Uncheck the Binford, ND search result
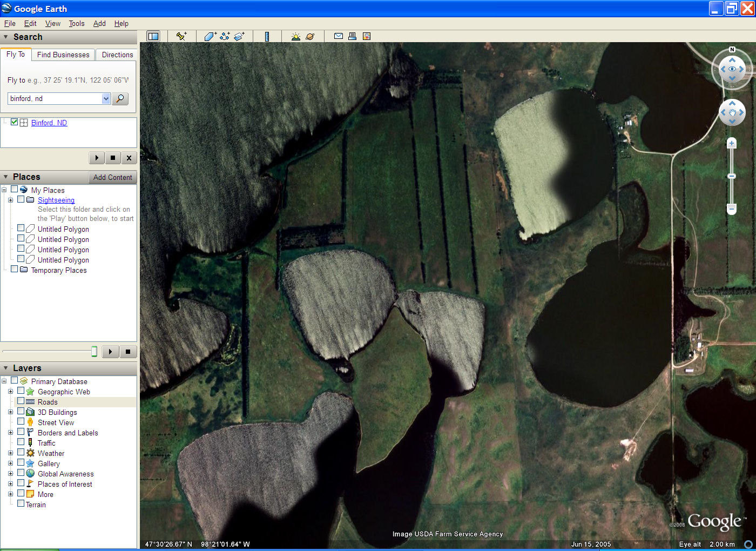756x551 pixels. pyautogui.click(x=15, y=122)
